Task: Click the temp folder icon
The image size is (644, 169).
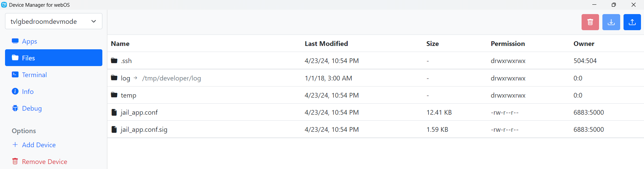Action: [114, 95]
